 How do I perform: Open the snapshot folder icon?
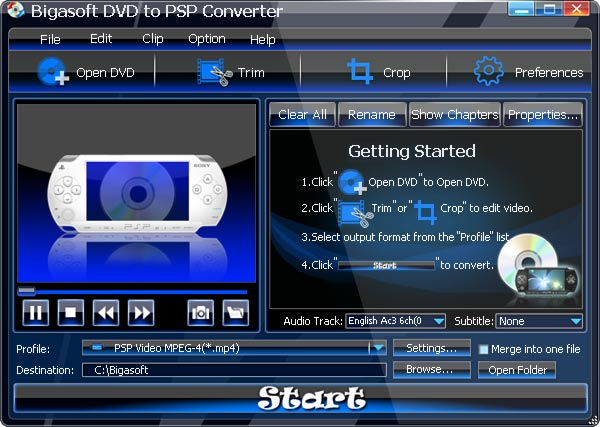click(236, 313)
